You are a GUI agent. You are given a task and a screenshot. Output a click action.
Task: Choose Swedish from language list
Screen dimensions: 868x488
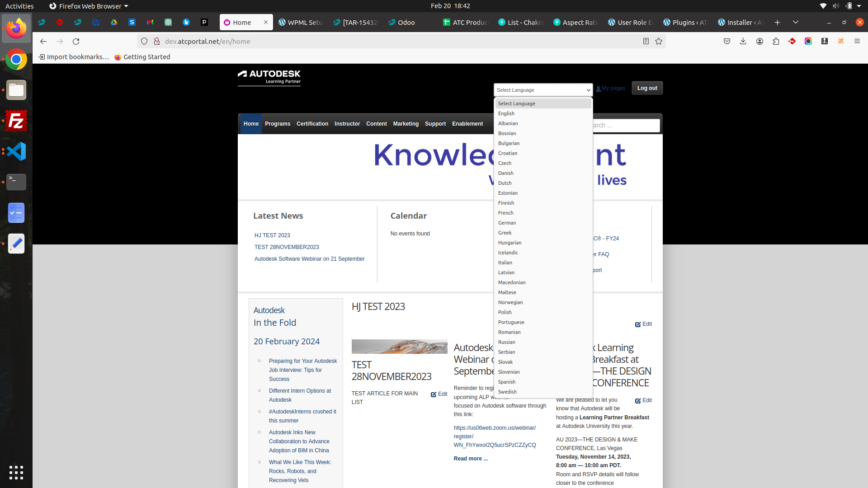543,392
